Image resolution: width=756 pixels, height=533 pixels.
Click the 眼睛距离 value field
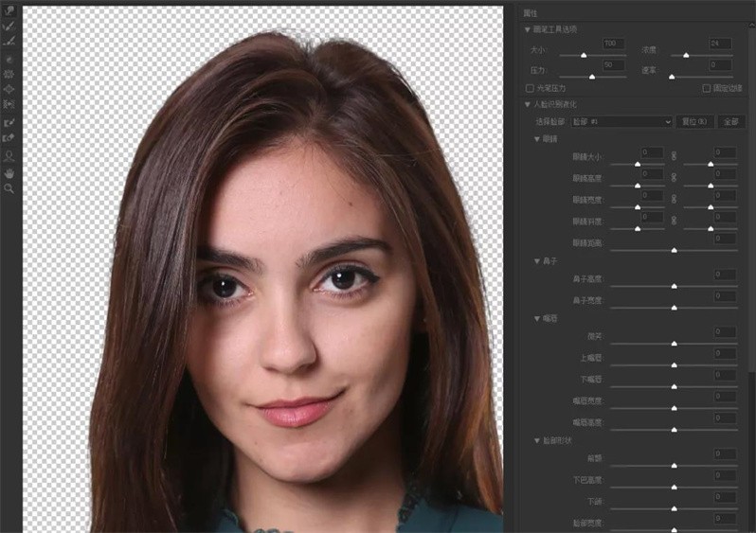(x=725, y=239)
